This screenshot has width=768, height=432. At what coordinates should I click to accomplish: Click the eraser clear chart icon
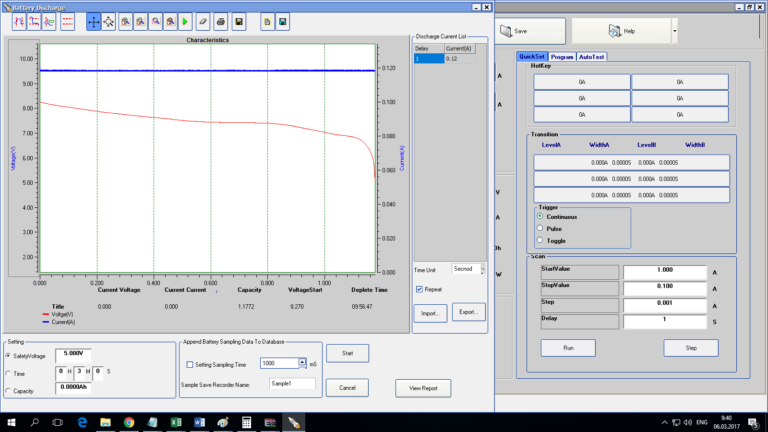(x=203, y=22)
